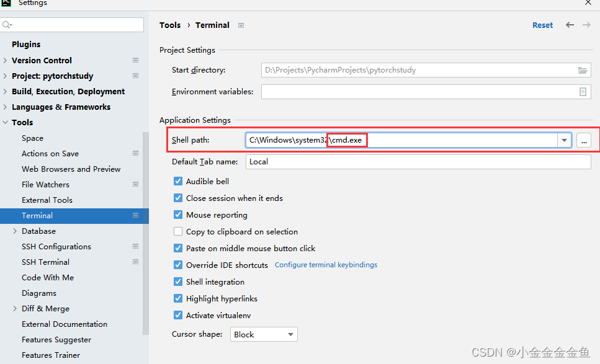Click the project icon next to Terminal breadcrumb
Viewport: 600px width, 364px height.
pyautogui.click(x=241, y=25)
